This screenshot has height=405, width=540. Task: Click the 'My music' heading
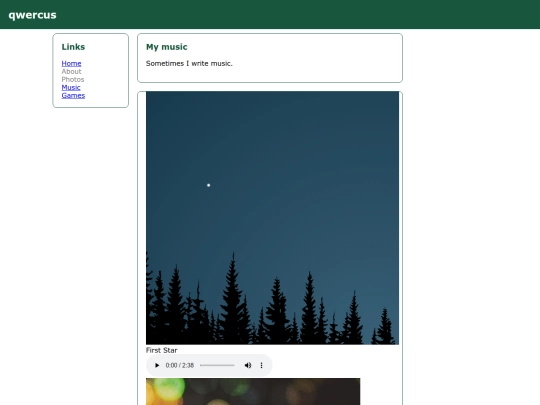click(x=167, y=47)
